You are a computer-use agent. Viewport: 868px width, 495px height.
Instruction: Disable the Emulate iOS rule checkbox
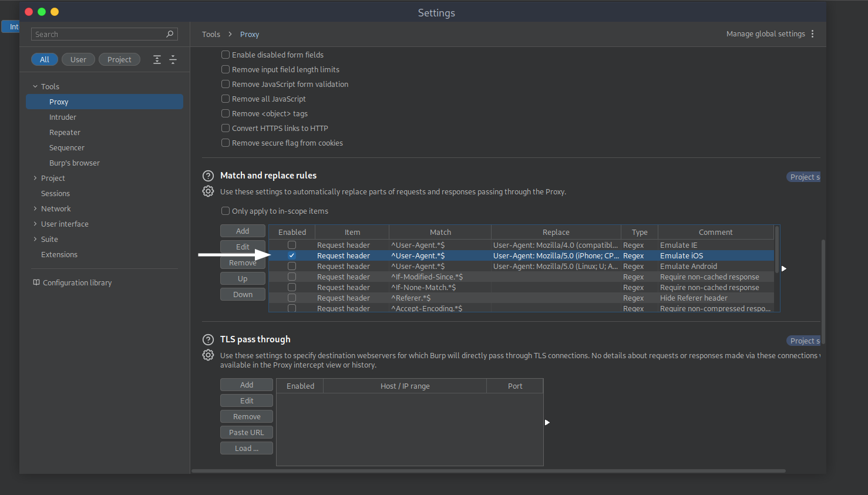pyautogui.click(x=292, y=255)
